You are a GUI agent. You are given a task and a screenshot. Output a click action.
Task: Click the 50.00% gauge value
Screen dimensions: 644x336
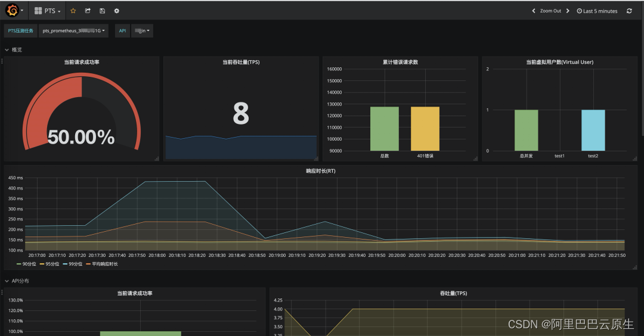81,137
